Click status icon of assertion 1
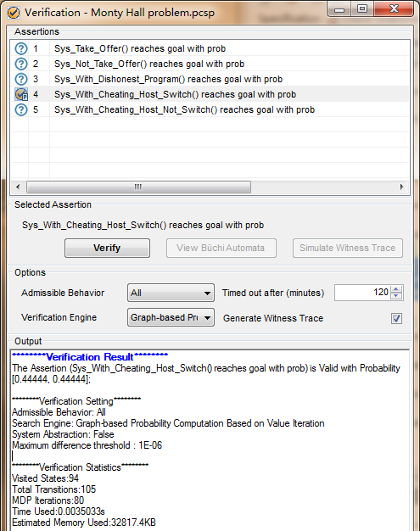 21,48
